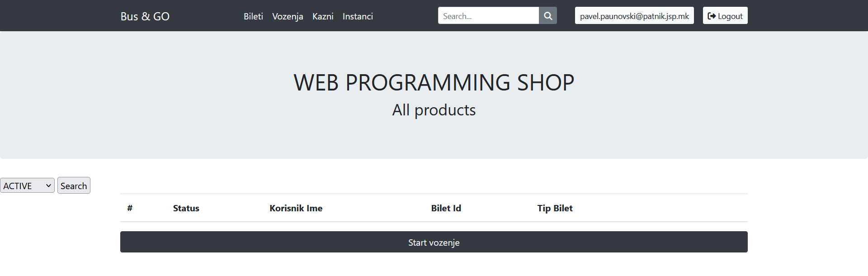
Task: Click the exit arrow icon on Logout
Action: 712,16
